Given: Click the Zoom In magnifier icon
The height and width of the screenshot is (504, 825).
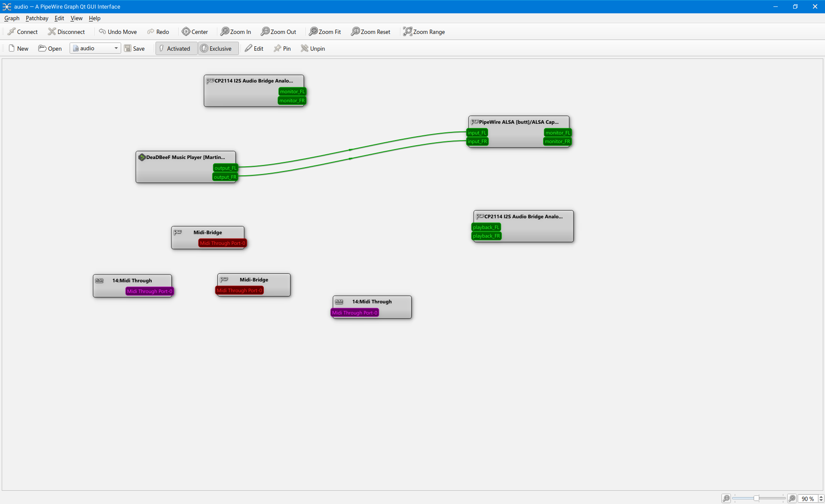Looking at the screenshot, I should (x=224, y=32).
